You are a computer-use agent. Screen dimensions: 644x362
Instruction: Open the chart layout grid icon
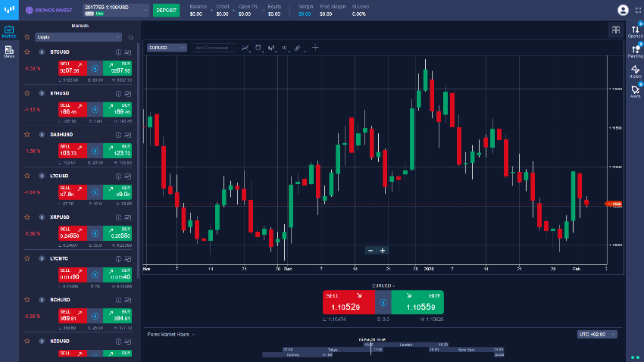616,30
